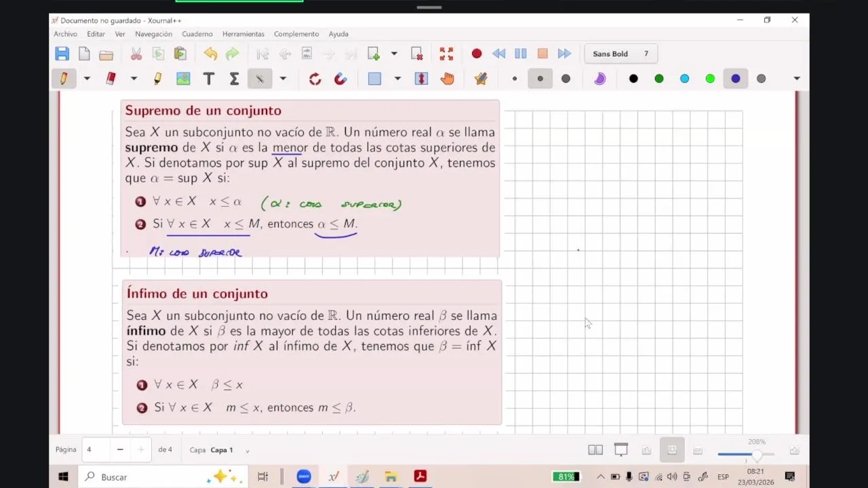Insert a LaTeX formula with the sigma icon

coord(234,79)
